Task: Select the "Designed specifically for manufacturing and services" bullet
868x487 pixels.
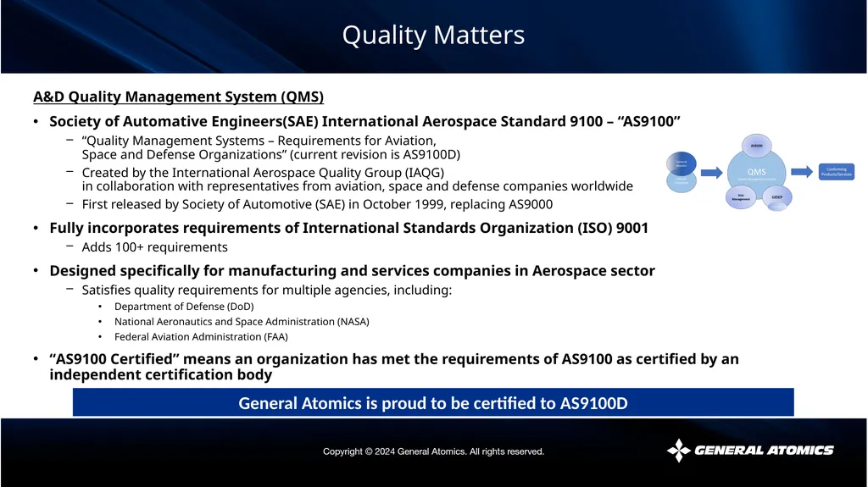Action: point(352,271)
